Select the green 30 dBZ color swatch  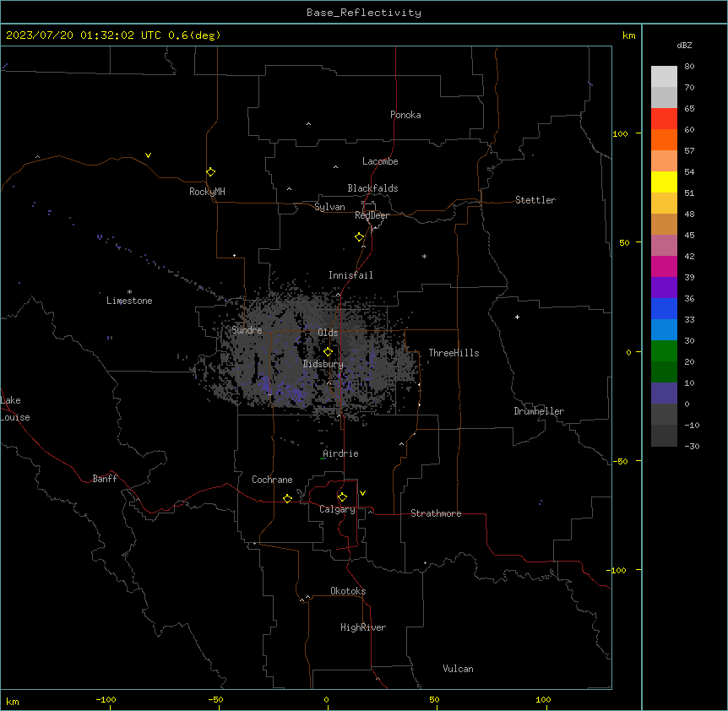tap(664, 351)
